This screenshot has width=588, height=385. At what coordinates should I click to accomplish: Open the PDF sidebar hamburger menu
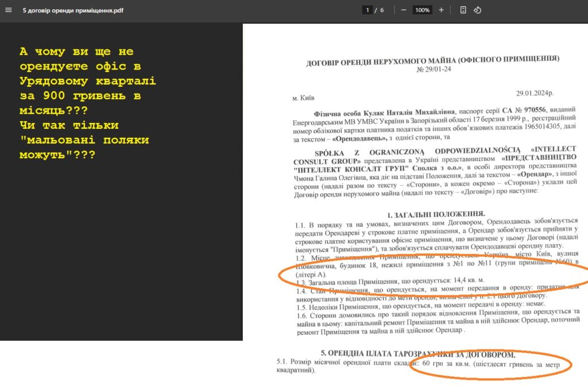(8, 10)
